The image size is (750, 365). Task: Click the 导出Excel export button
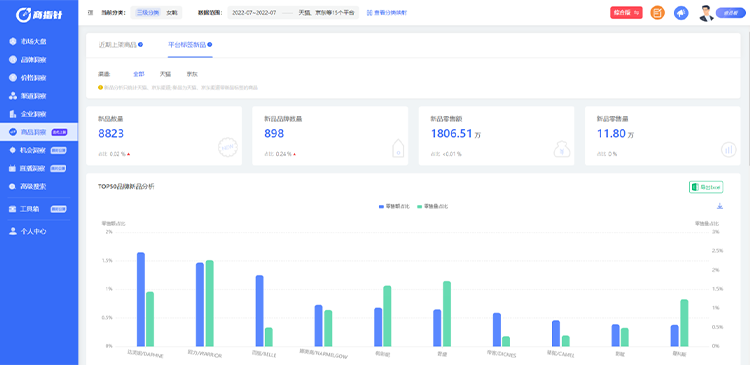pyautogui.click(x=706, y=187)
